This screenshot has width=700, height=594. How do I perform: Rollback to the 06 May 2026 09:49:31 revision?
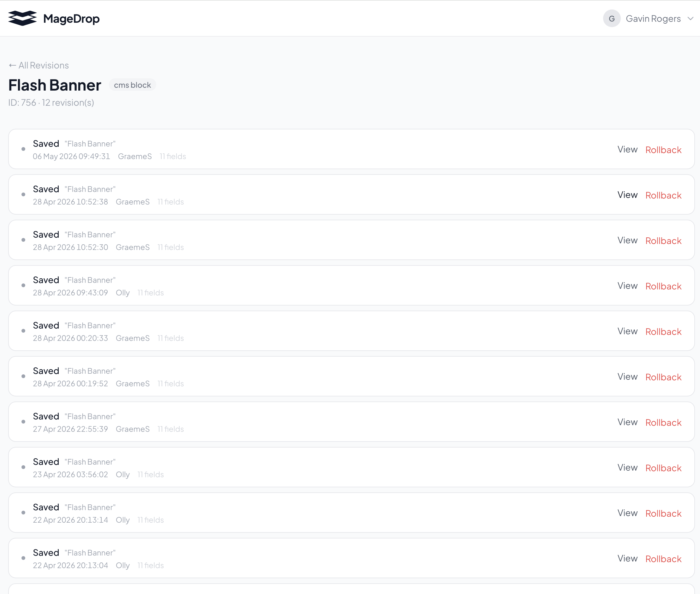pos(663,150)
